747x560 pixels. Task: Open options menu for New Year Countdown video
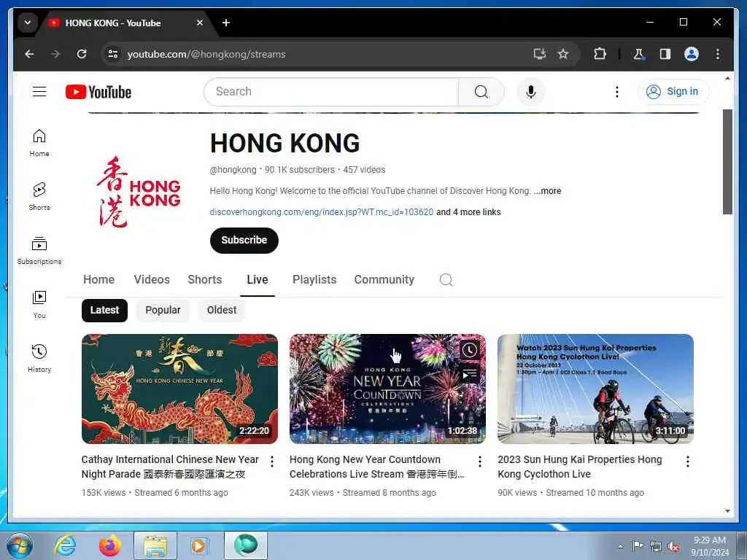pos(480,461)
